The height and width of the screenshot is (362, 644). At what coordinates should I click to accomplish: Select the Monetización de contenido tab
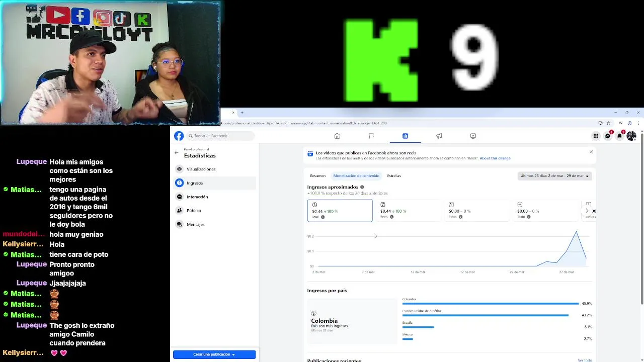[356, 176]
